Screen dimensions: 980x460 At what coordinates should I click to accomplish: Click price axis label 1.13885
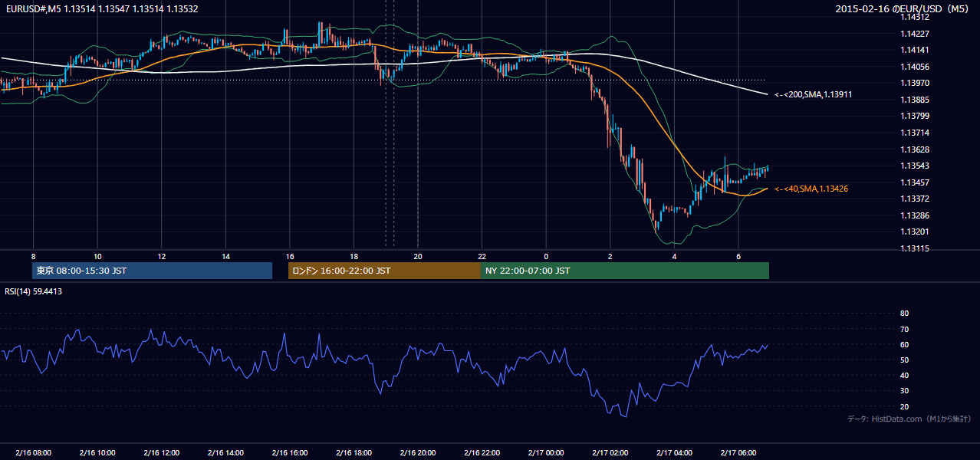915,100
